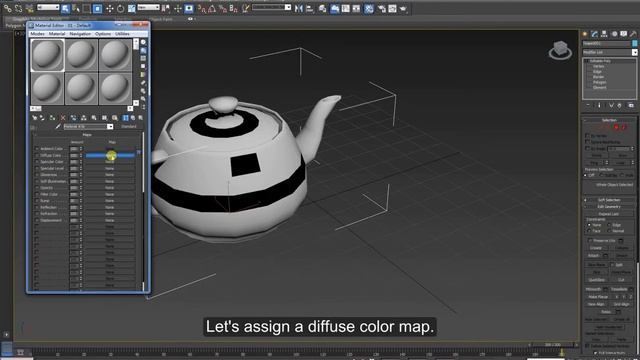Image resolution: width=640 pixels, height=360 pixels.
Task: Select the Polygon sub-object level in stack
Action: click(599, 82)
